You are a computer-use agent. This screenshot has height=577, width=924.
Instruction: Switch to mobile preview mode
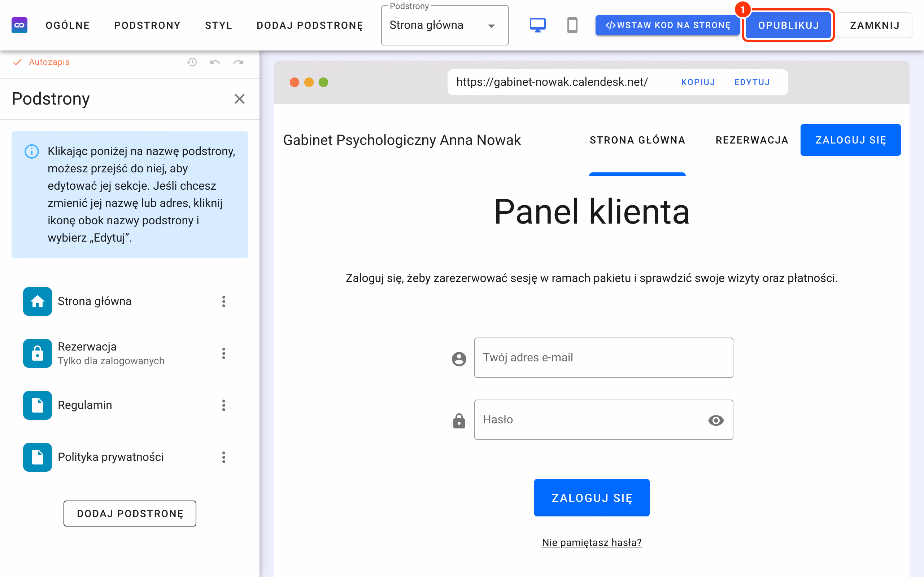tap(572, 25)
